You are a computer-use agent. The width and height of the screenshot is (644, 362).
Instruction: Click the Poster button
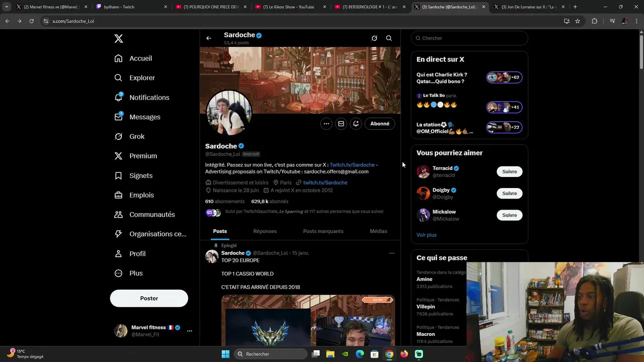click(x=149, y=298)
